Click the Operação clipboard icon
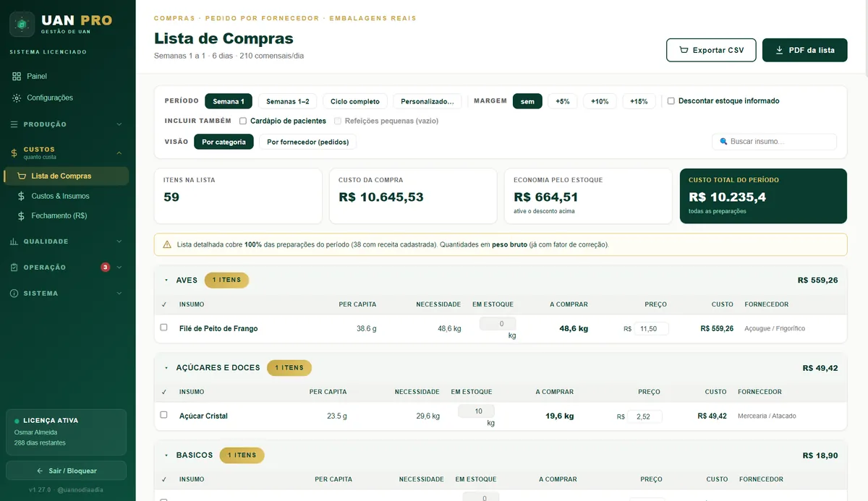The width and height of the screenshot is (868, 501). [14, 267]
